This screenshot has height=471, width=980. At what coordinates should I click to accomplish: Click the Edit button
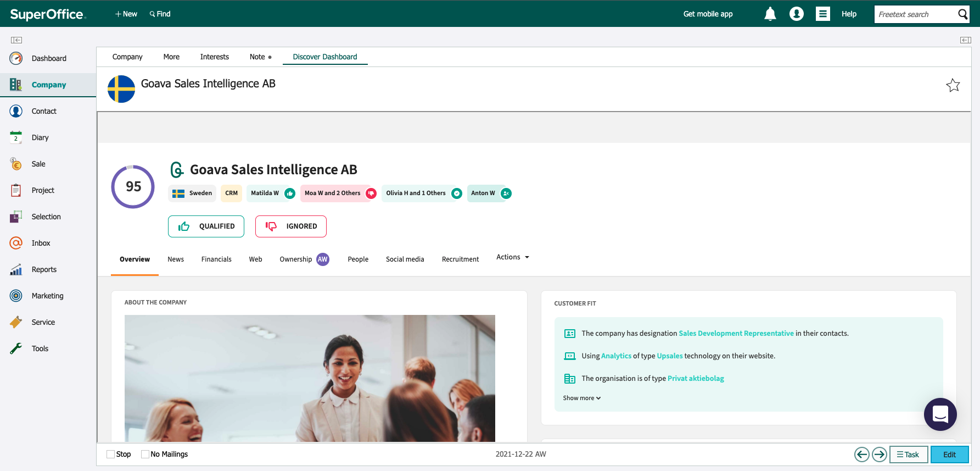click(950, 455)
